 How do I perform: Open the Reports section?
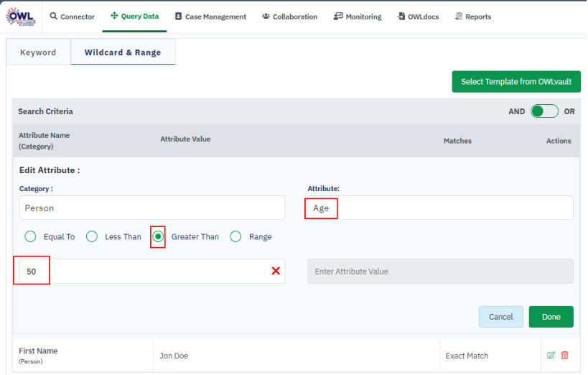(472, 17)
